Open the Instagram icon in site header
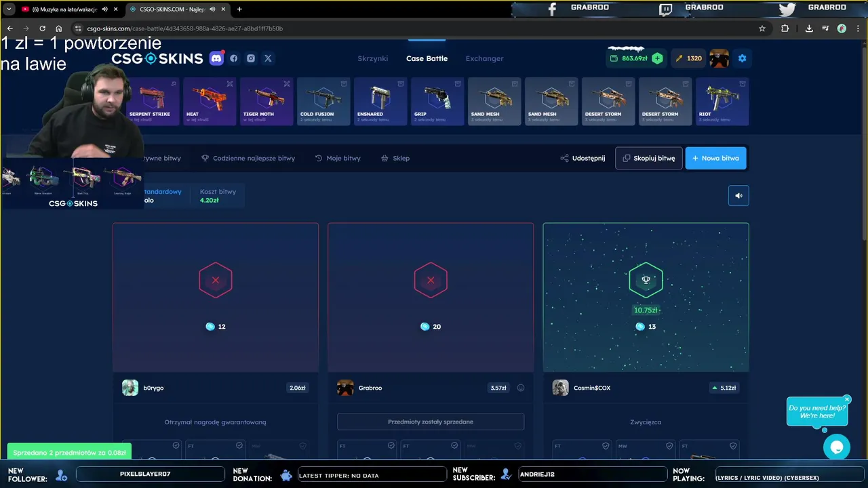868x488 pixels. pyautogui.click(x=251, y=58)
